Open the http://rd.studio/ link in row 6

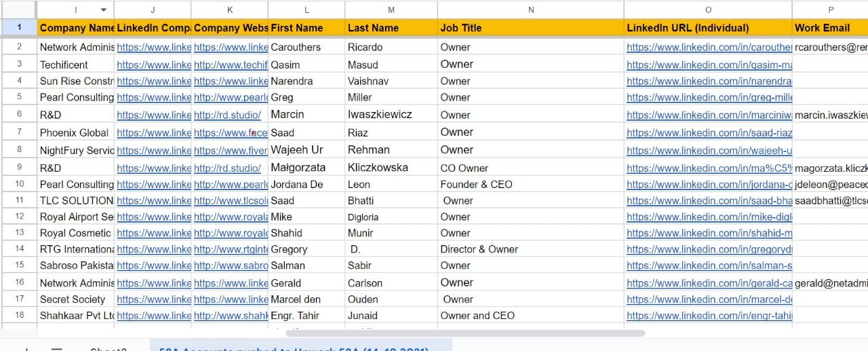227,115
